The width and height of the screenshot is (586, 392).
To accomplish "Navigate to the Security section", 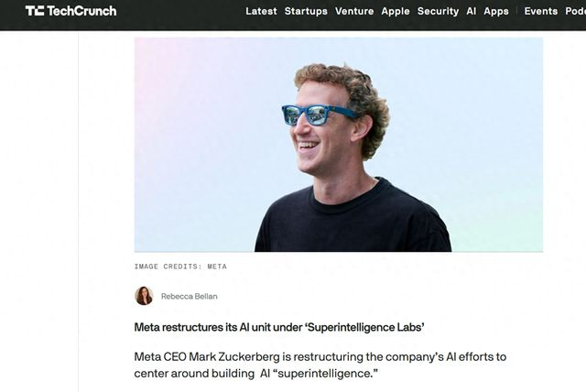I will point(438,11).
